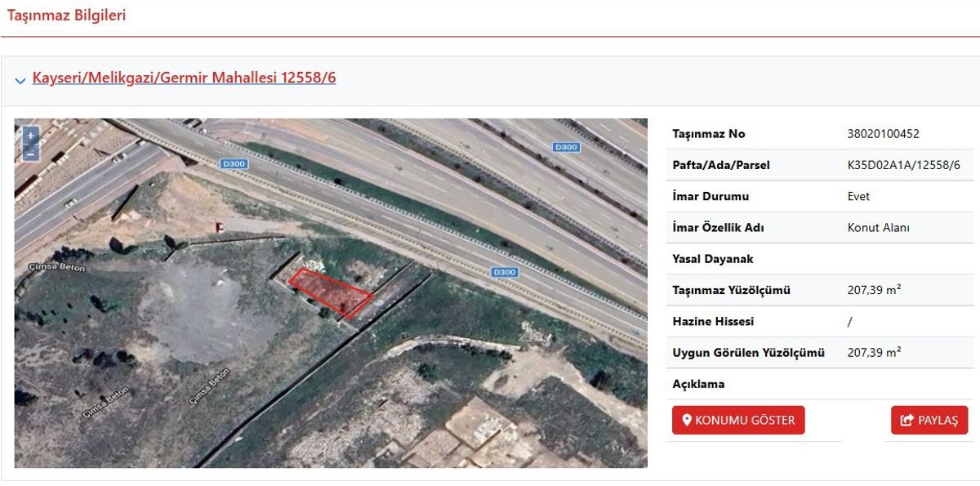Zoom out on the parcel map
The width and height of the screenshot is (980, 486).
pos(31,153)
